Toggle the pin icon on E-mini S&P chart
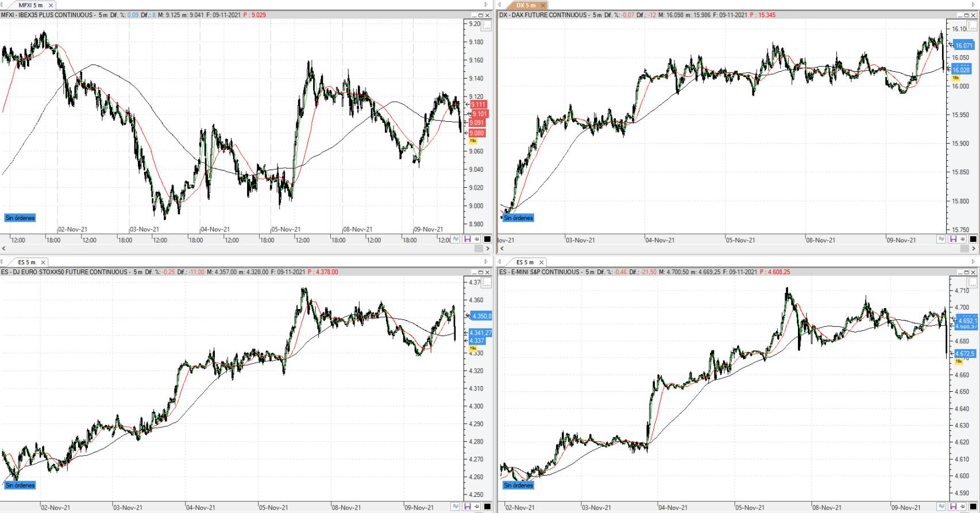Viewport: 980px width, 513px height. point(963,507)
